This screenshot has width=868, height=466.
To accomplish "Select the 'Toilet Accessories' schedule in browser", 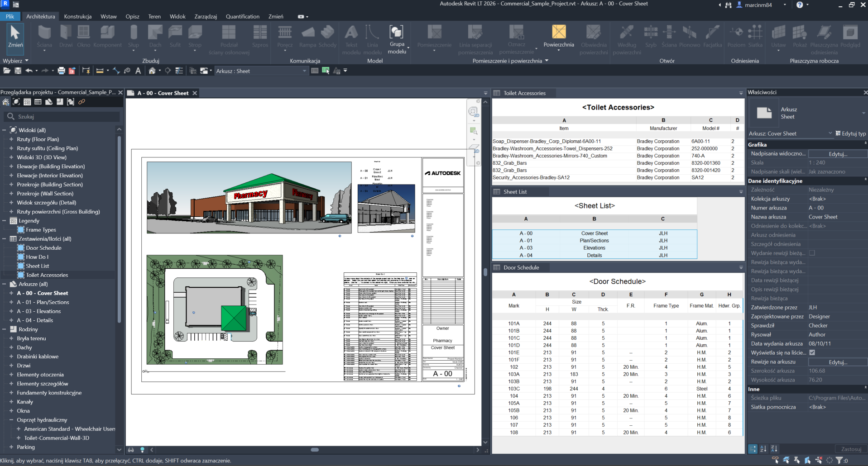I will tap(47, 275).
